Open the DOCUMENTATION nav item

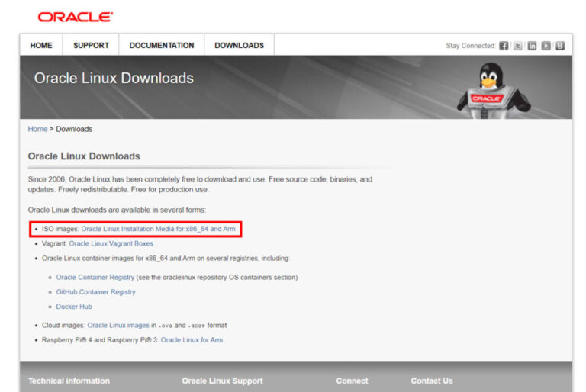[x=162, y=45]
